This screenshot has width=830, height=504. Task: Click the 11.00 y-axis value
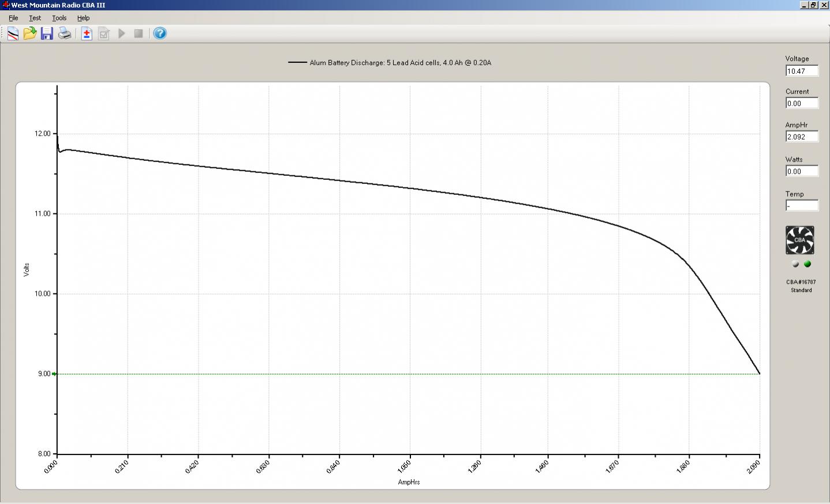click(43, 214)
